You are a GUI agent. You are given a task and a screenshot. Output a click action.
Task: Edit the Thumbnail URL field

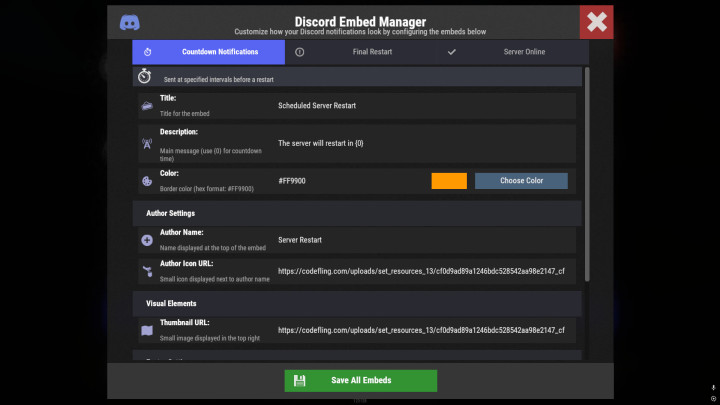click(425, 330)
